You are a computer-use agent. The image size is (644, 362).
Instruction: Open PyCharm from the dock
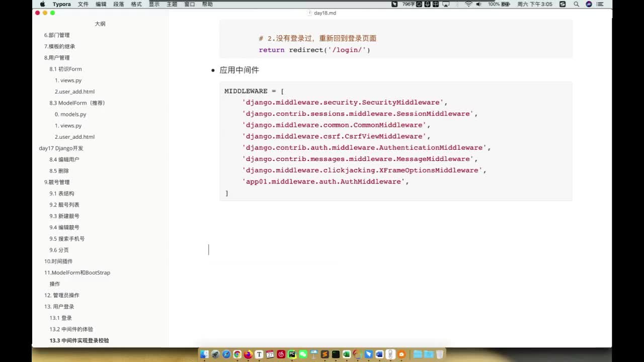pyautogui.click(x=292, y=354)
